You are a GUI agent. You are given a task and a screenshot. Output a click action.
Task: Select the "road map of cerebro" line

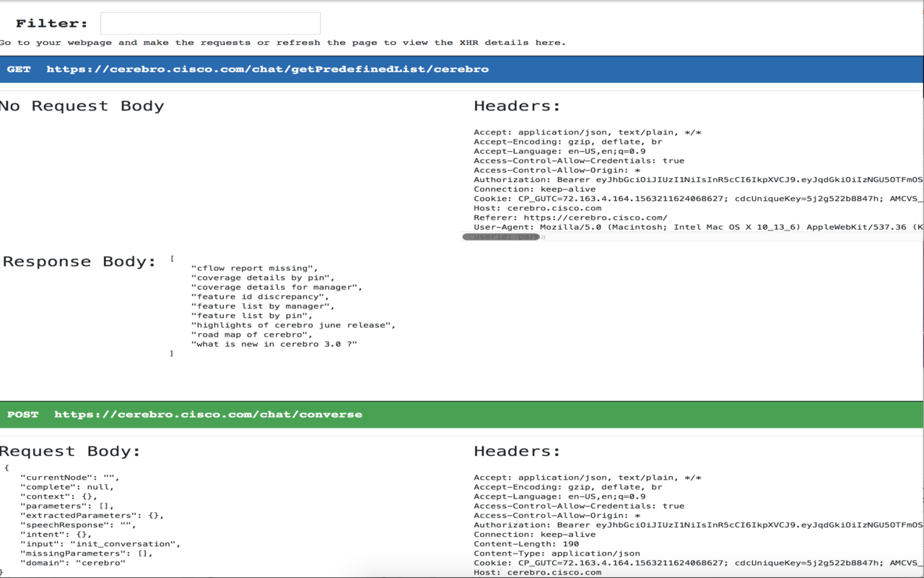(x=251, y=335)
